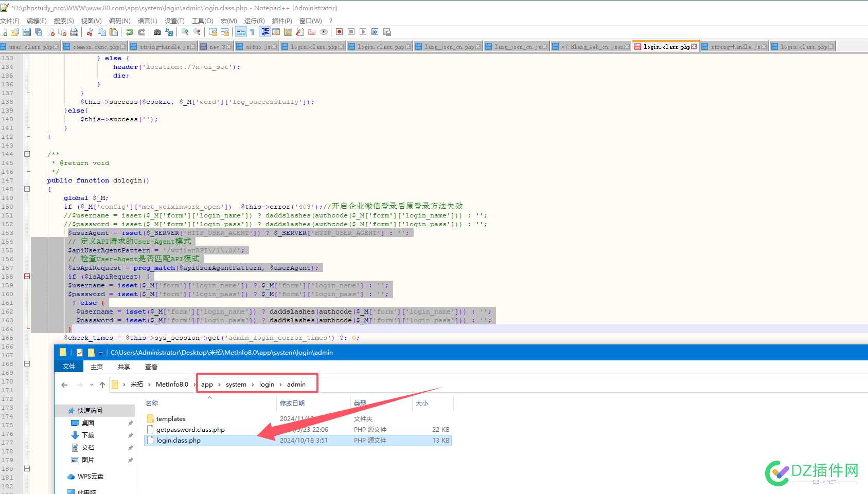Toggle synchronized vertical scrolling
868x494 pixels.
click(212, 32)
